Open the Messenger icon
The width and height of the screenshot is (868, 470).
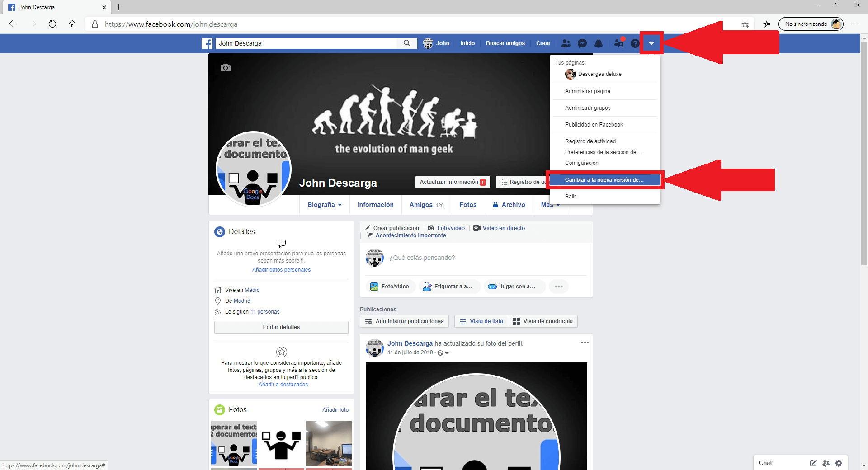(582, 43)
